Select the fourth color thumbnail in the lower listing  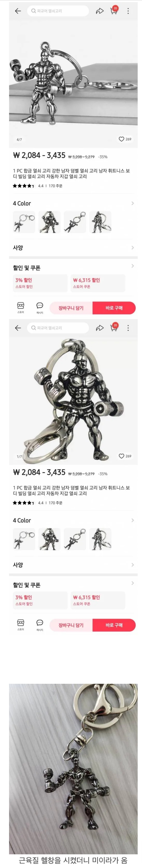tap(100, 539)
